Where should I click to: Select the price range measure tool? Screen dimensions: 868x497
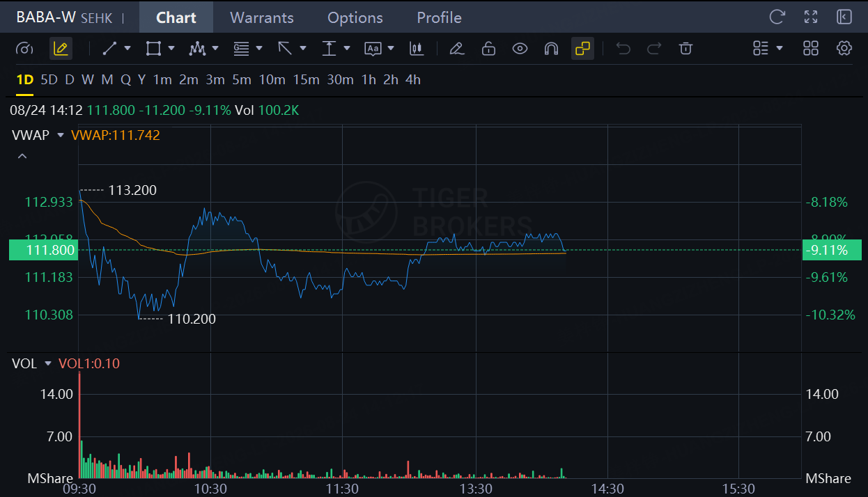tap(329, 49)
